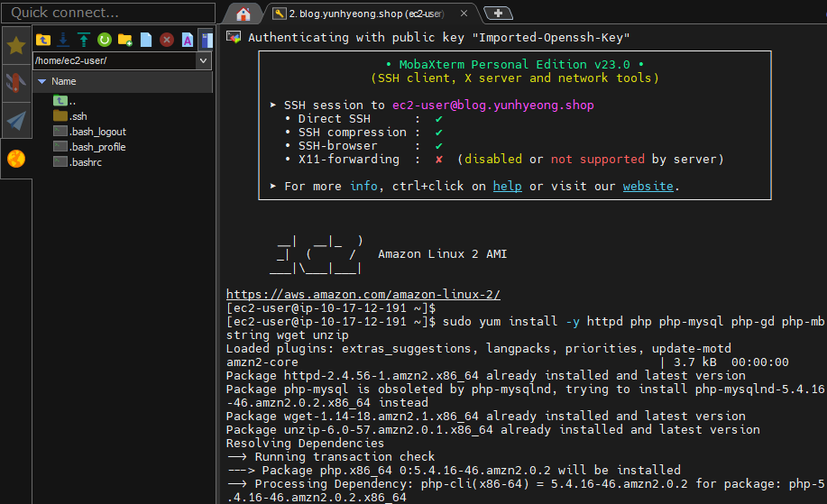The height and width of the screenshot is (504, 827).
Task: Refresh the current folder listing
Action: tap(105, 40)
